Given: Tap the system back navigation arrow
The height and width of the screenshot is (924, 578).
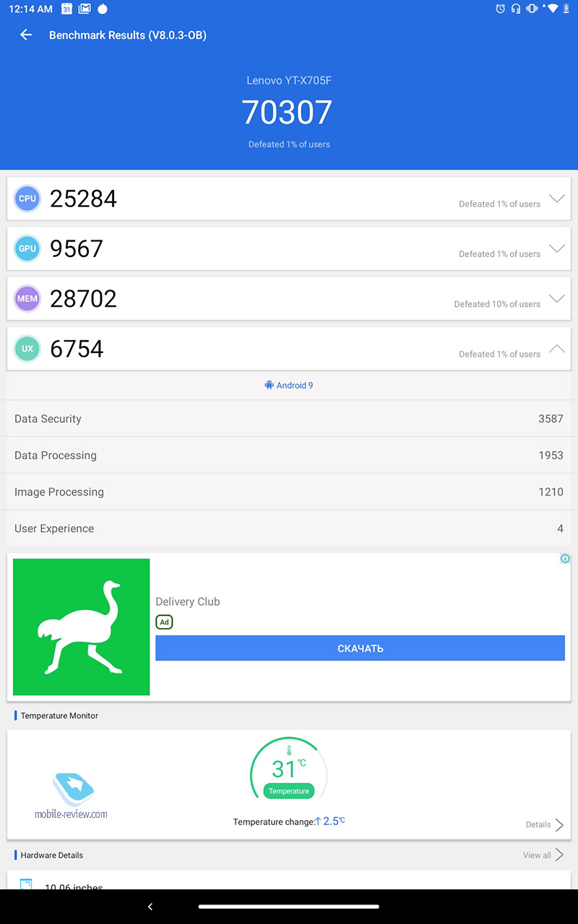Looking at the screenshot, I should (150, 907).
